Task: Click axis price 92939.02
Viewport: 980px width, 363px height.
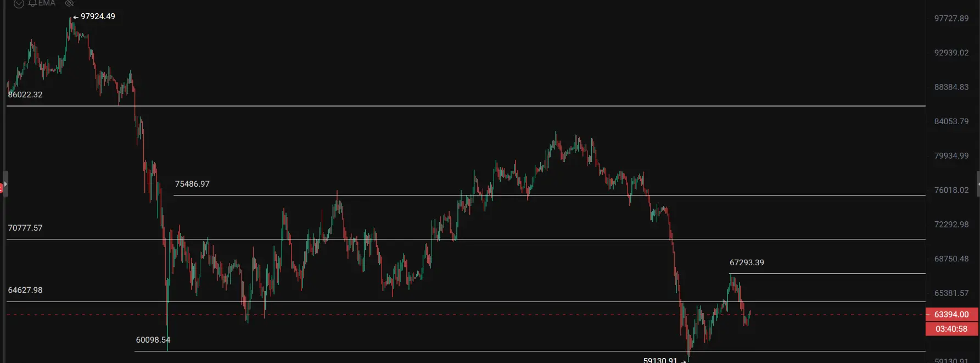Action: 951,53
